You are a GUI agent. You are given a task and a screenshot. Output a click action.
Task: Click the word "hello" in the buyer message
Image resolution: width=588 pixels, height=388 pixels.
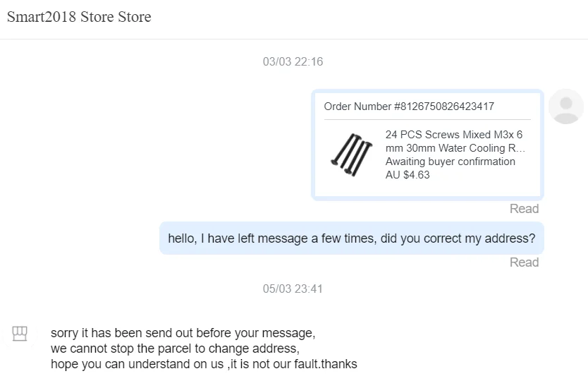[181, 238]
